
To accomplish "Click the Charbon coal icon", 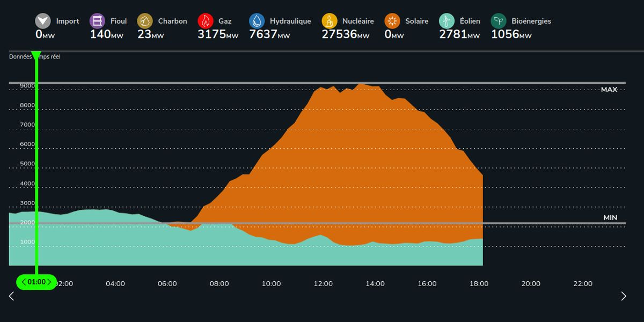I will tap(145, 21).
